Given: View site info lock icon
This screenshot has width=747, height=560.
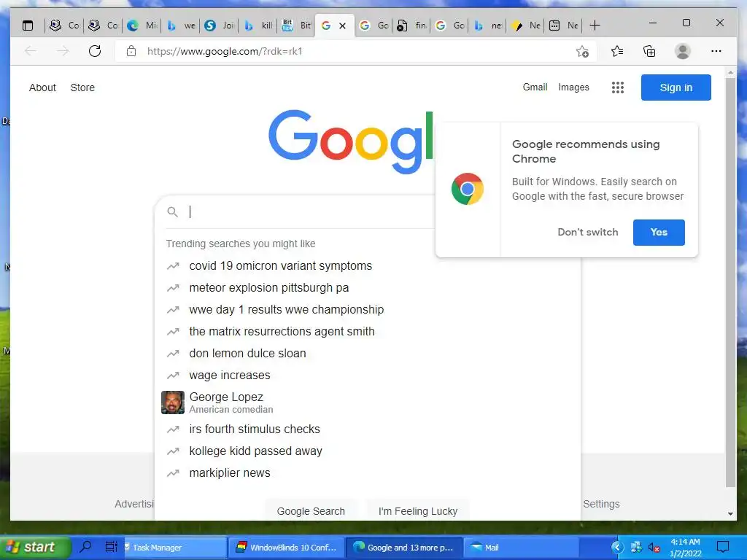Looking at the screenshot, I should (131, 51).
